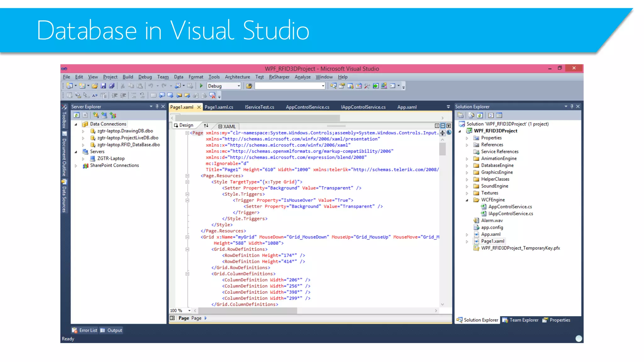644x362 pixels.
Task: Click Connect to Server icon
Action: coord(104,115)
